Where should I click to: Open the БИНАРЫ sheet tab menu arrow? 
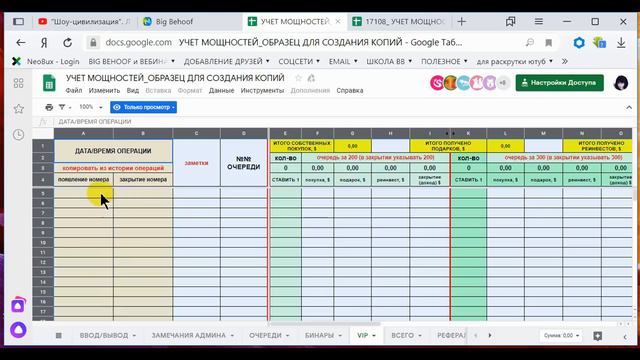tap(340, 336)
